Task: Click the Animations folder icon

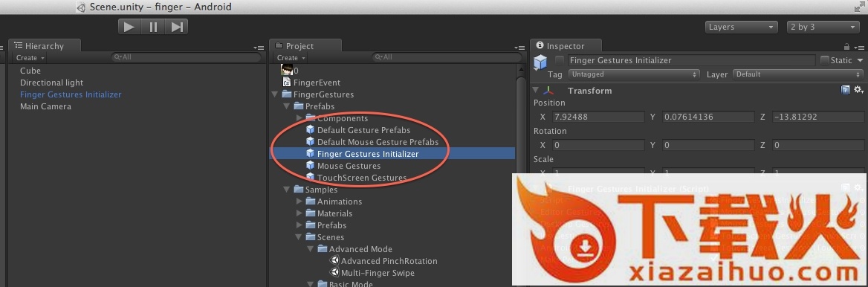Action: pyautogui.click(x=310, y=201)
